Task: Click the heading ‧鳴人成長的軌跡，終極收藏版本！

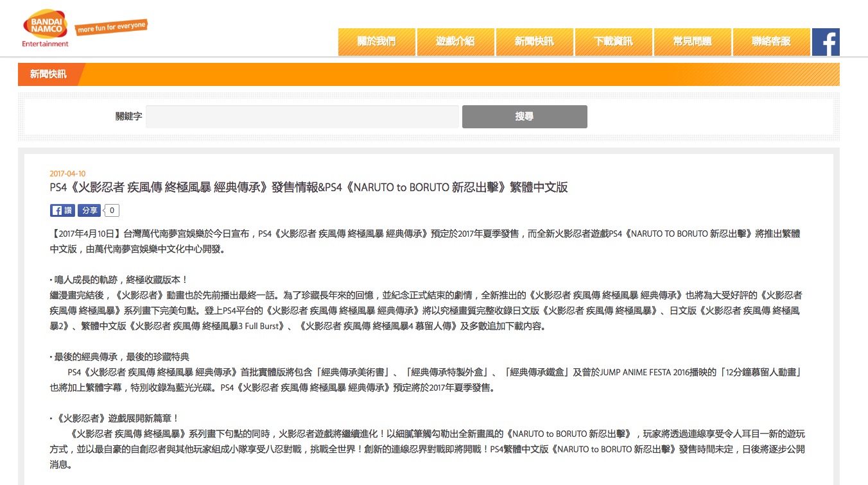Action: click(119, 280)
